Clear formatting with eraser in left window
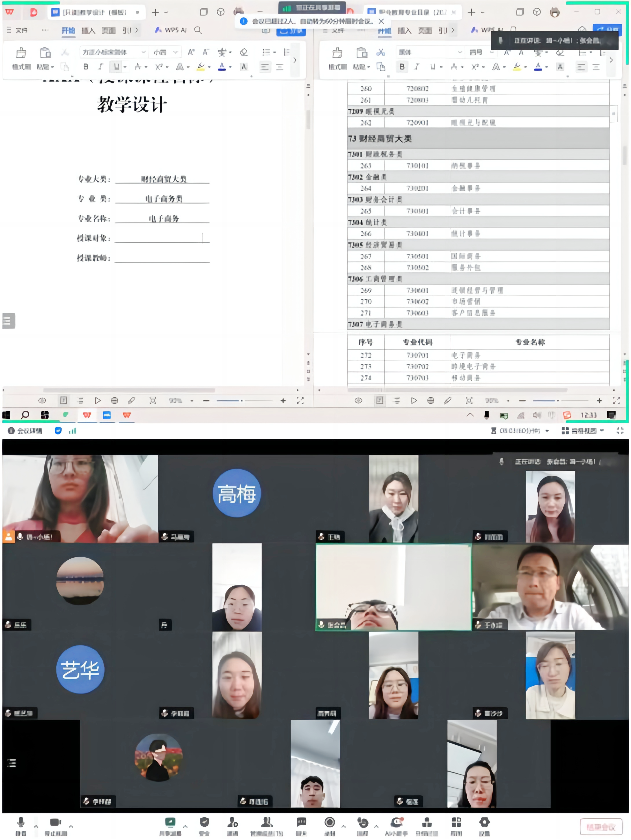The width and height of the screenshot is (631, 840). (x=244, y=52)
